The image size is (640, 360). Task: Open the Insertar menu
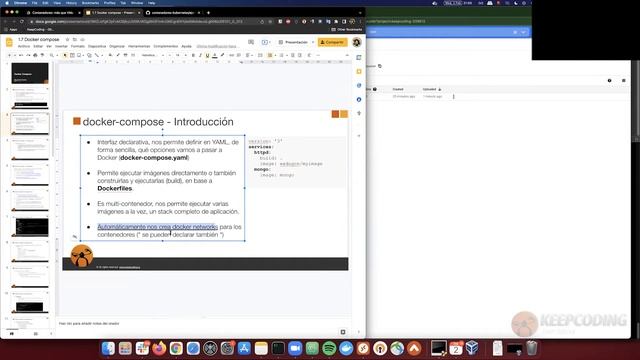(61, 47)
